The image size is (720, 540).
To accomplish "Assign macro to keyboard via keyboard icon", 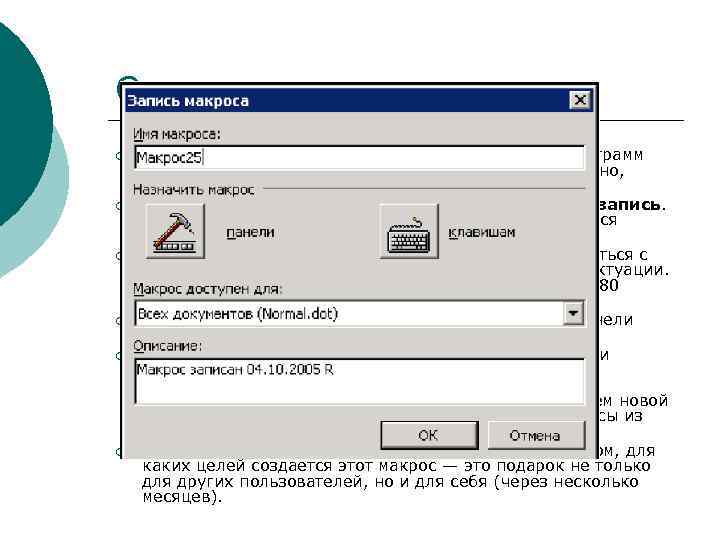I will tap(409, 231).
